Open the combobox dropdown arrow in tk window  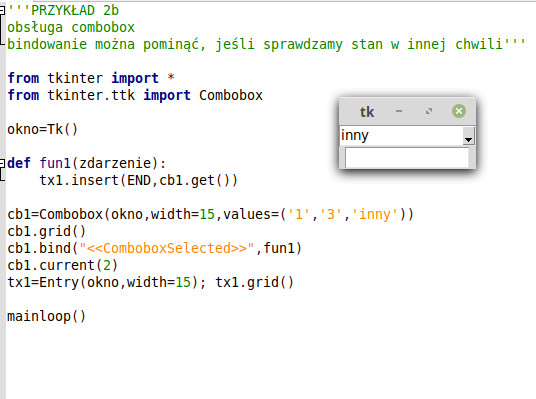[x=468, y=136]
